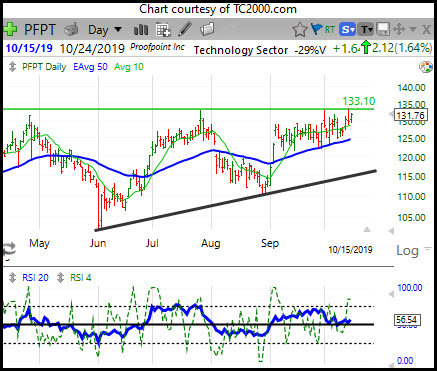The width and height of the screenshot is (437, 371).
Task: Click the up-down arrows beside RSI 4
Action: pyautogui.click(x=60, y=278)
